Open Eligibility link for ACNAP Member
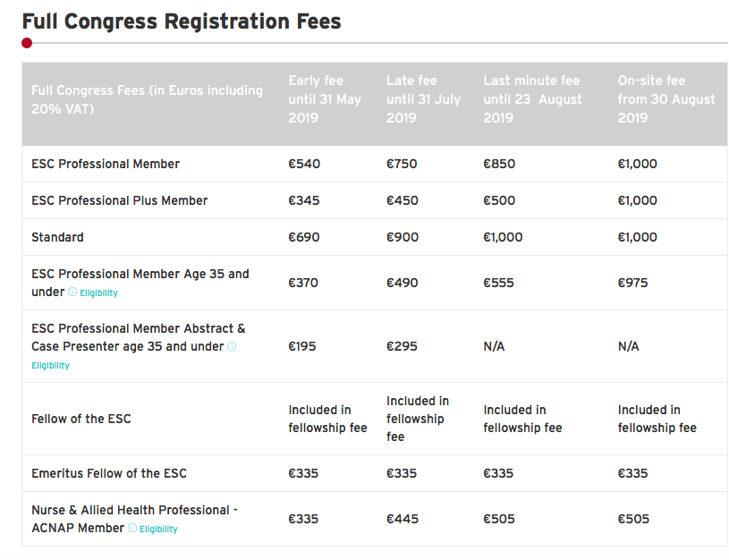The height and width of the screenshot is (560, 729). click(158, 530)
